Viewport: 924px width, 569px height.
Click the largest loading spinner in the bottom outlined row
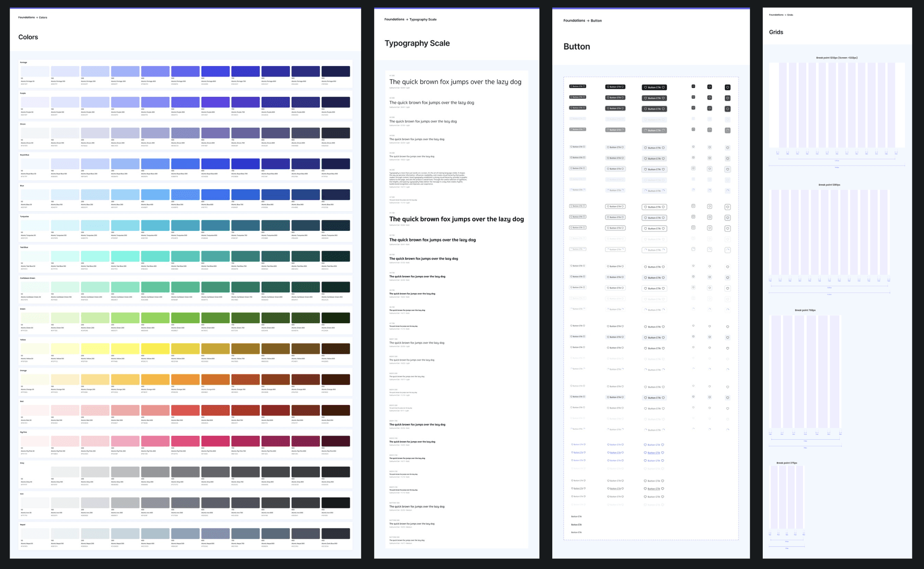[x=727, y=250]
